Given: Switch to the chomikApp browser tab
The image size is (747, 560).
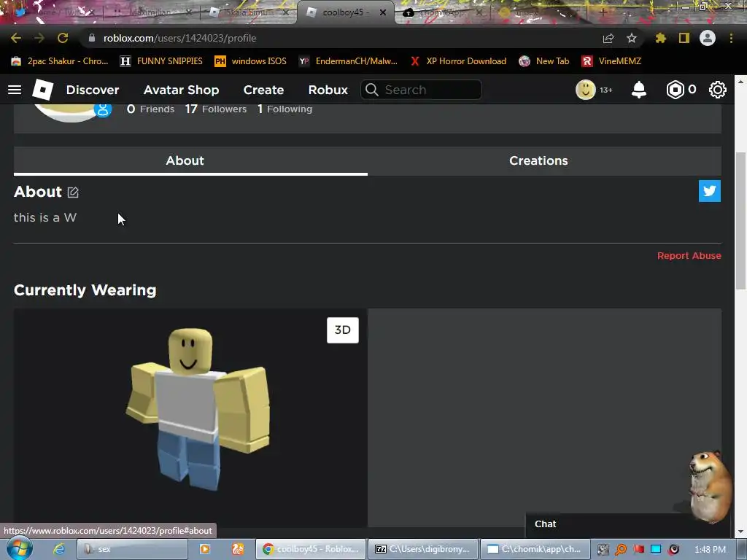Looking at the screenshot, I should (443, 12).
